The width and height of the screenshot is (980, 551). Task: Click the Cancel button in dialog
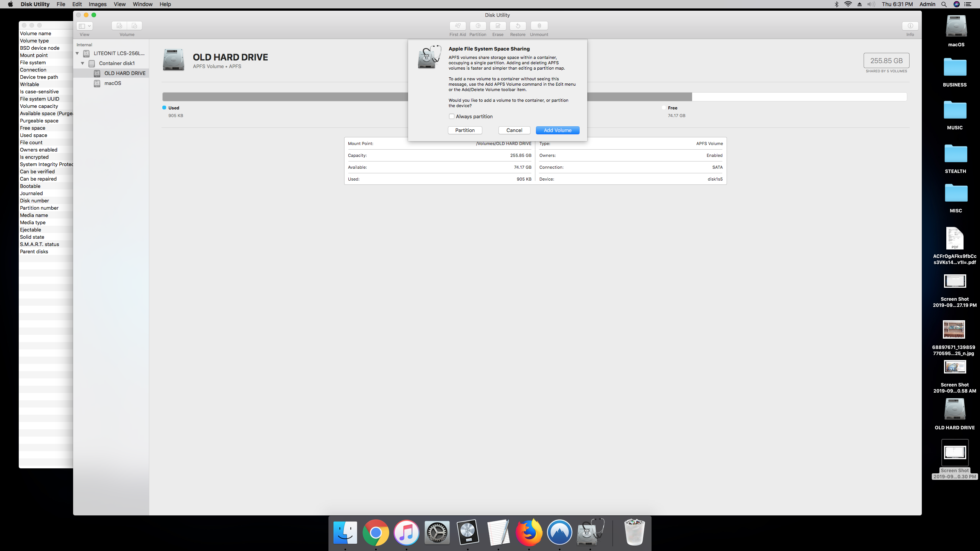[514, 130]
